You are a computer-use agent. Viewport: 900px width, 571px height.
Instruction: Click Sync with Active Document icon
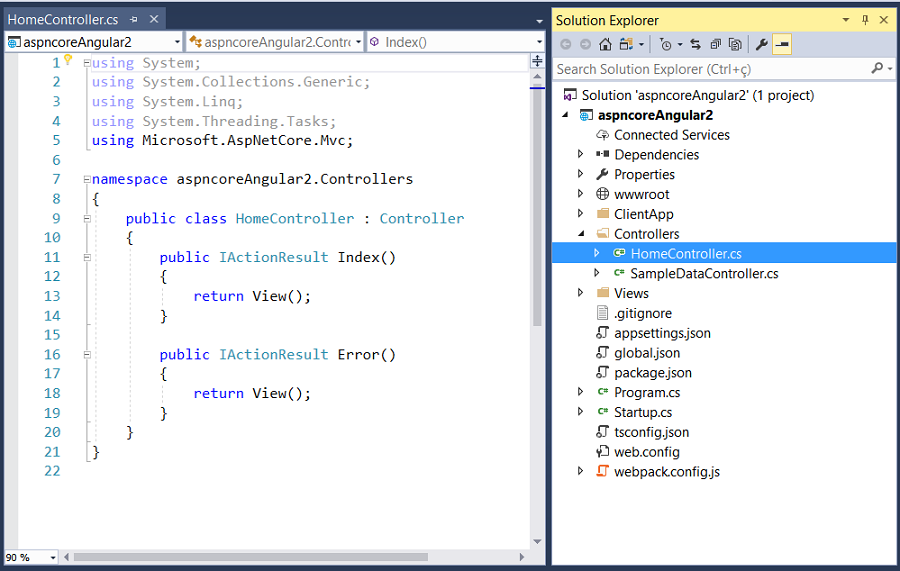(x=696, y=44)
